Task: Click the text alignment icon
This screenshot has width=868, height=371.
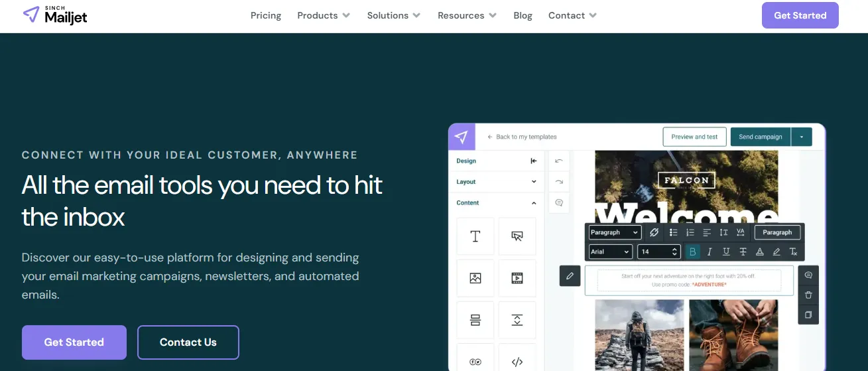Action: [x=707, y=232]
